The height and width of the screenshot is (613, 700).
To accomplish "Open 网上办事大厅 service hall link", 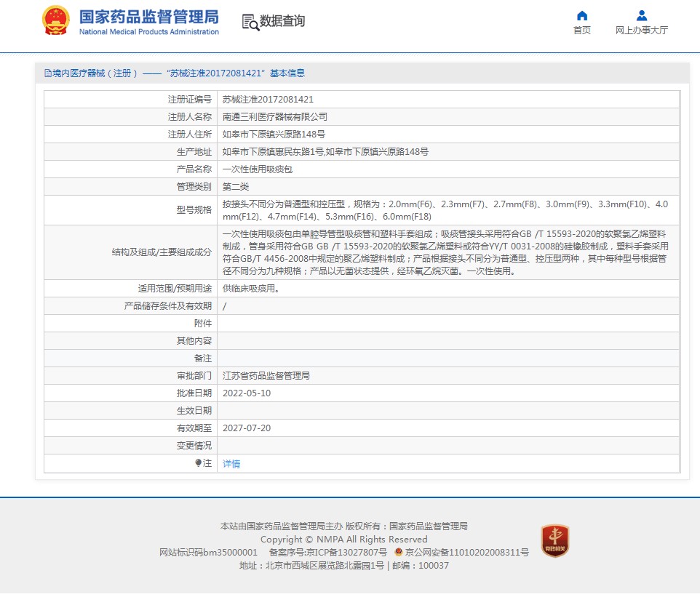I will [642, 30].
